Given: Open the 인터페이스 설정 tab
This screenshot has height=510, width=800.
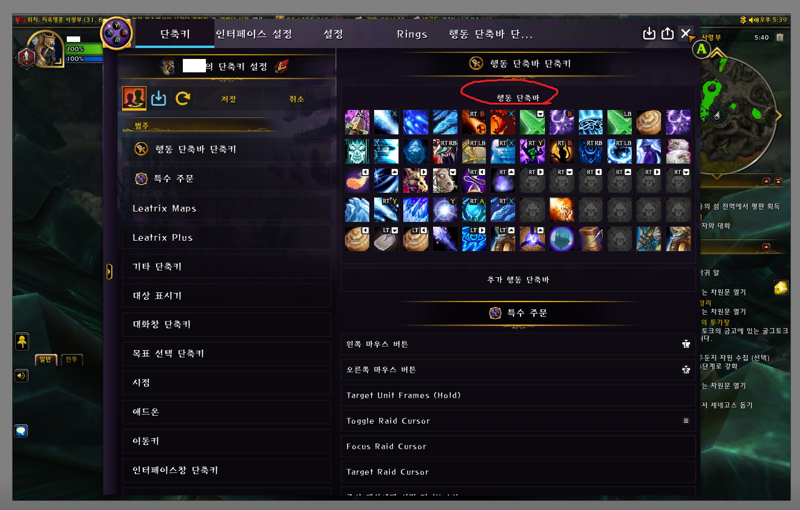Looking at the screenshot, I should (x=254, y=34).
